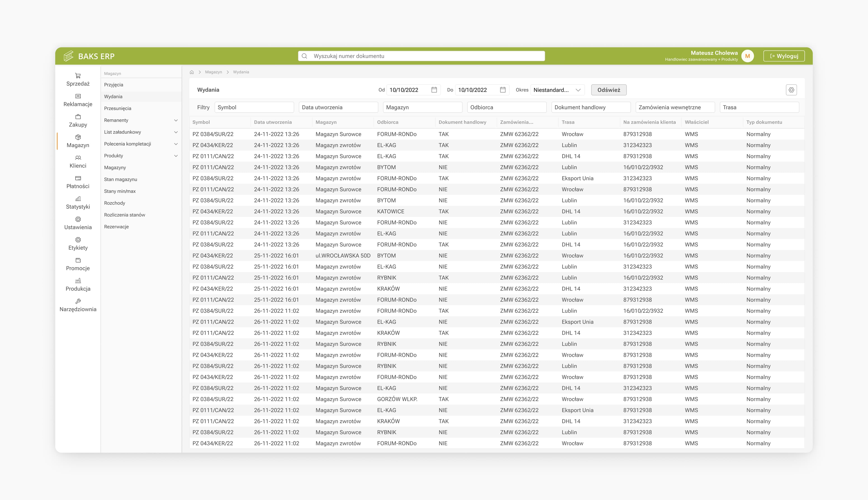The image size is (868, 500).
Task: Focus the Dokument handlowy filter field
Action: tap(591, 107)
